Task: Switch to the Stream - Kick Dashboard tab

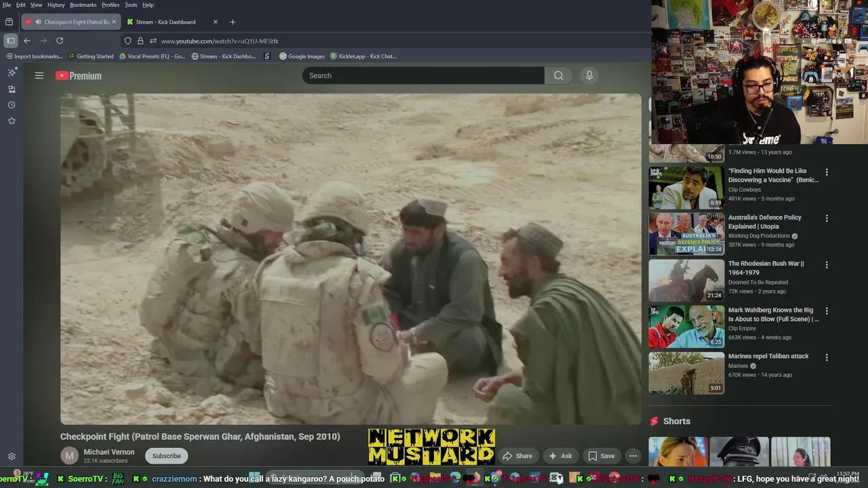Action: 164,21
